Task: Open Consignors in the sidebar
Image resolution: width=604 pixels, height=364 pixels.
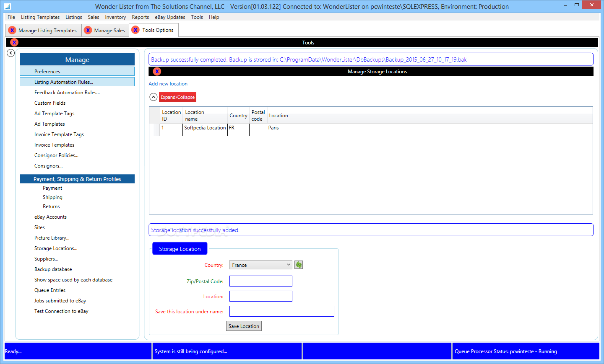Action: [x=49, y=166]
